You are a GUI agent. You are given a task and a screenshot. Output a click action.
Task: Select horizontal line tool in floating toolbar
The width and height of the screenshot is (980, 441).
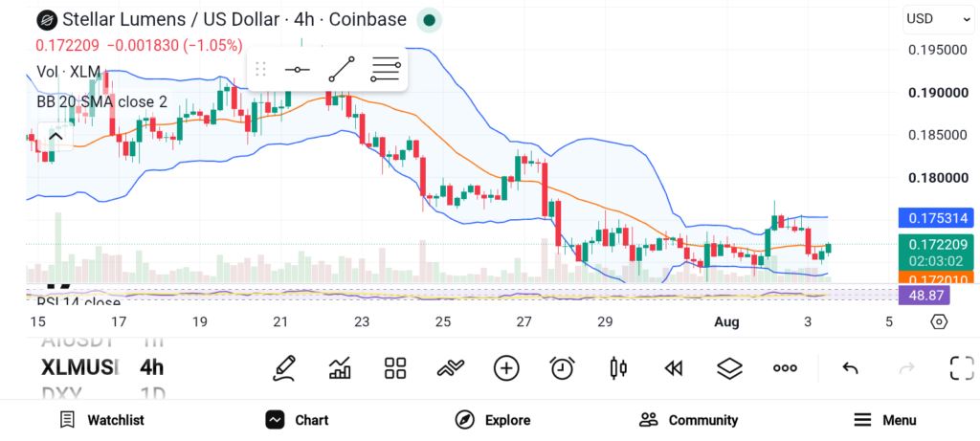(x=297, y=69)
